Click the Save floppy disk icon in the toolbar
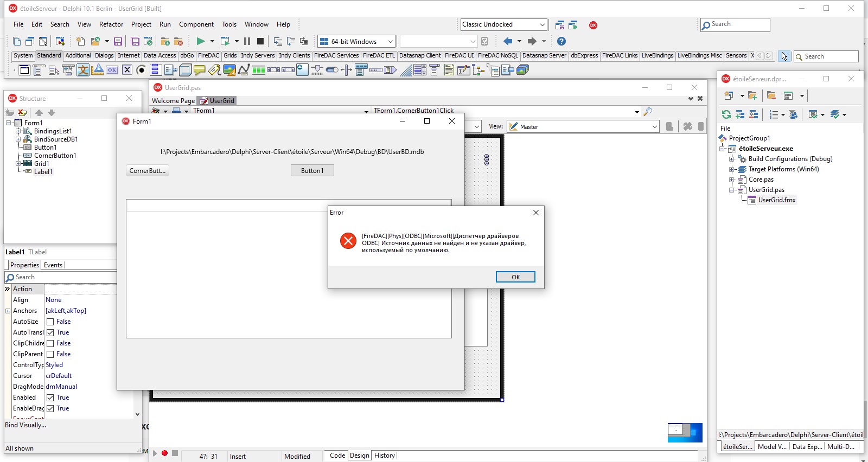868x462 pixels. (118, 41)
